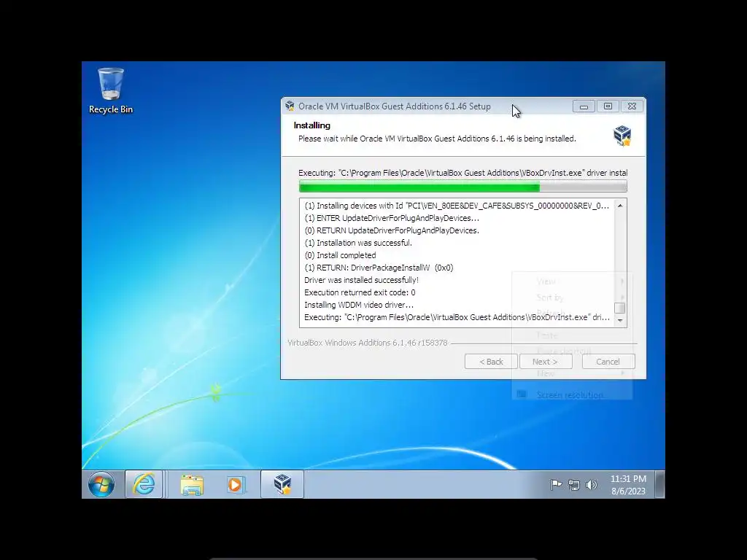Image resolution: width=747 pixels, height=560 pixels.
Task: Select 'Driver was installed successfully!' log line
Action: pyautogui.click(x=361, y=280)
